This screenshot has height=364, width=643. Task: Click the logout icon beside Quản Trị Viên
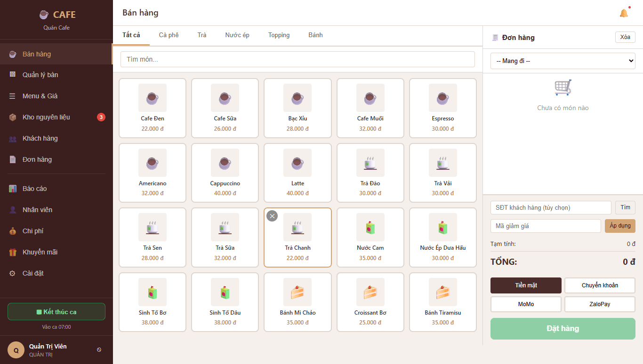(x=99, y=350)
